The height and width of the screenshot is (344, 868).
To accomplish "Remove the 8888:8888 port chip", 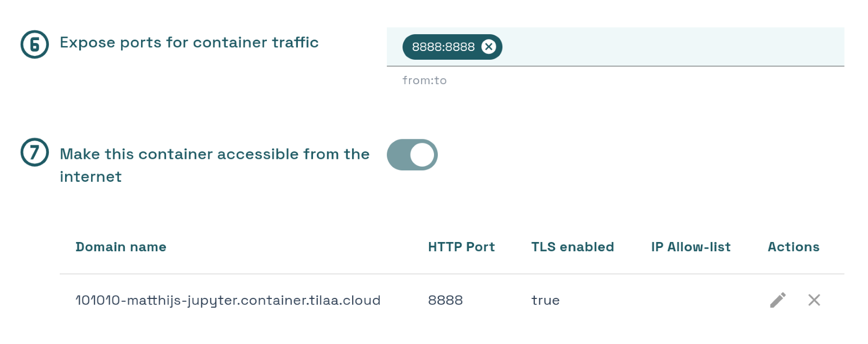I will pyautogui.click(x=489, y=47).
